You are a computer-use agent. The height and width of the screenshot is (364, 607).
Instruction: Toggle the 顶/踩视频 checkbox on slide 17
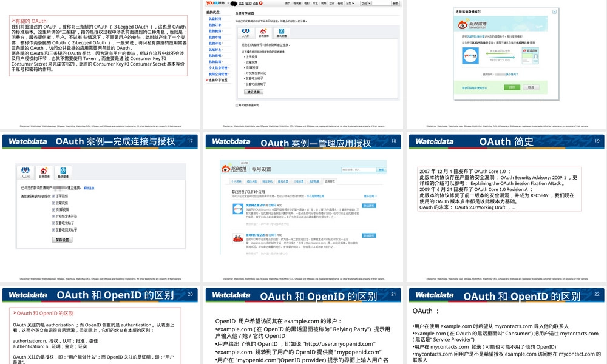pyautogui.click(x=53, y=210)
